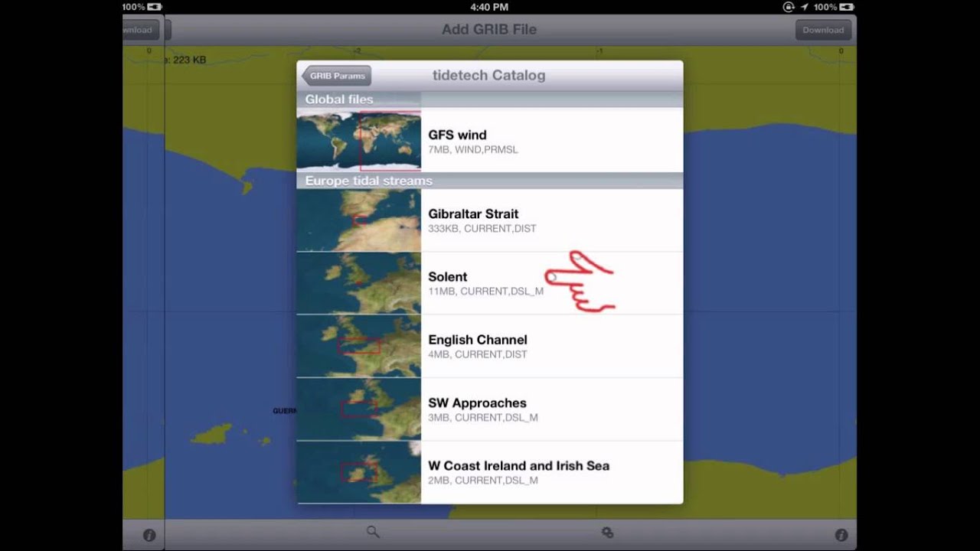980x551 pixels.
Task: Tap the location arrow in status bar
Action: (x=805, y=7)
